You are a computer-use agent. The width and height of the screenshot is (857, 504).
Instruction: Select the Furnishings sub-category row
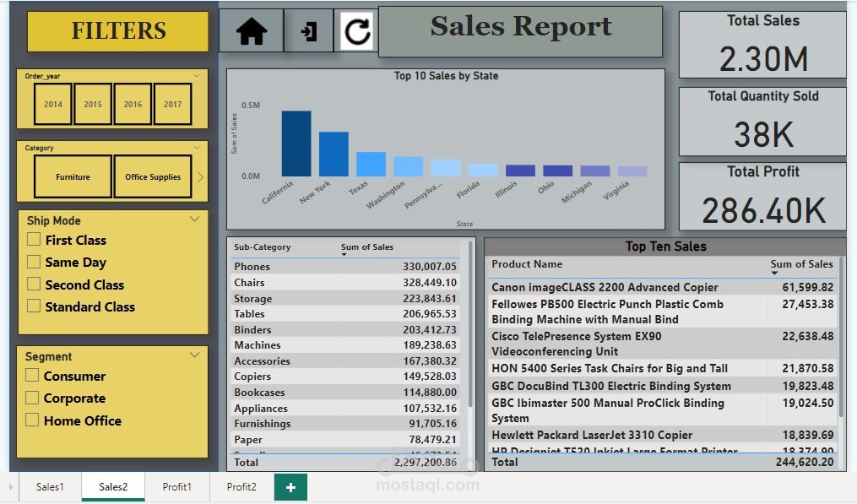pyautogui.click(x=345, y=423)
